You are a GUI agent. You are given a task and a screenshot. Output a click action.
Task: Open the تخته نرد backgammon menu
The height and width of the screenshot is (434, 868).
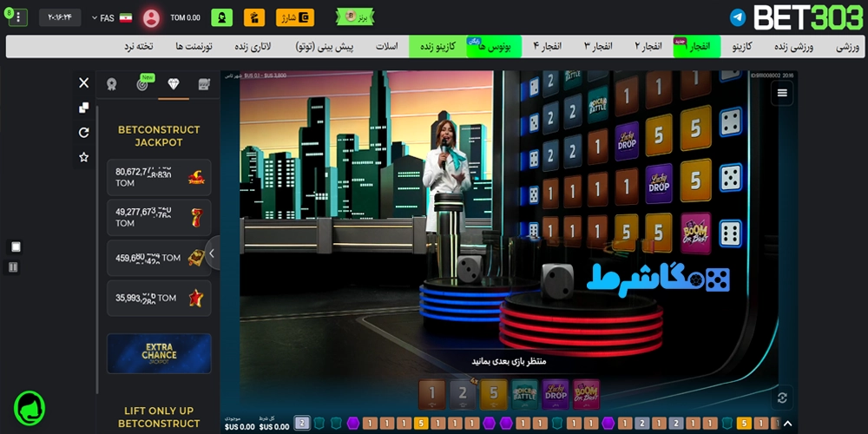138,47
